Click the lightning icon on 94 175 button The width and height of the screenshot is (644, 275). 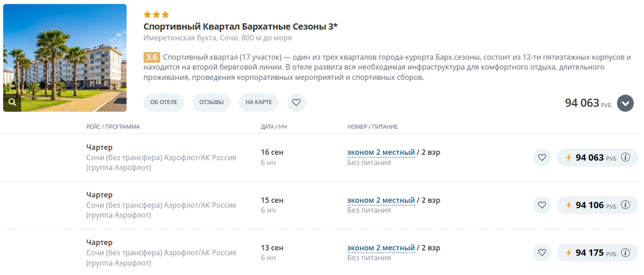pos(569,253)
